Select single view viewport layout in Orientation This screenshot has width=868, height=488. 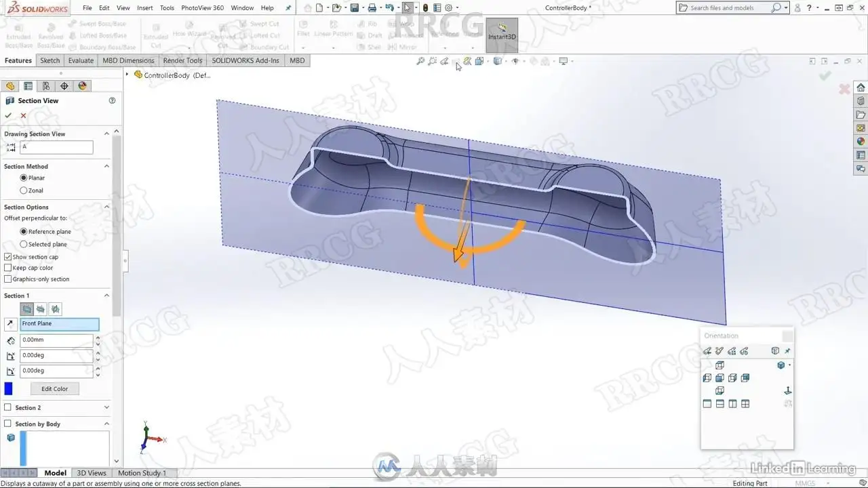[707, 404]
